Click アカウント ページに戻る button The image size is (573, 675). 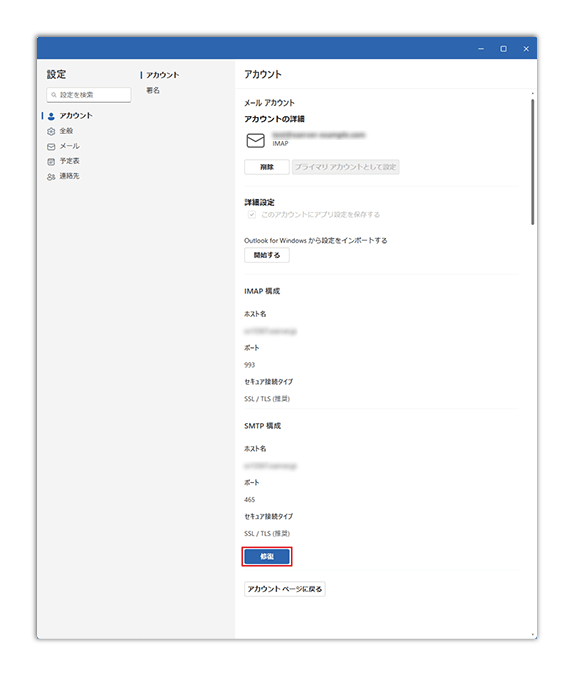[285, 589]
